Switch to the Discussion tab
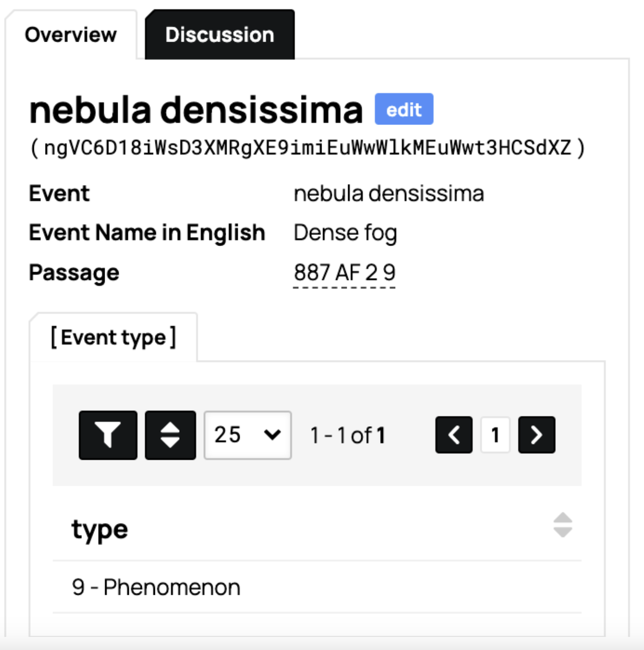Image resolution: width=644 pixels, height=650 pixels. coord(220,35)
